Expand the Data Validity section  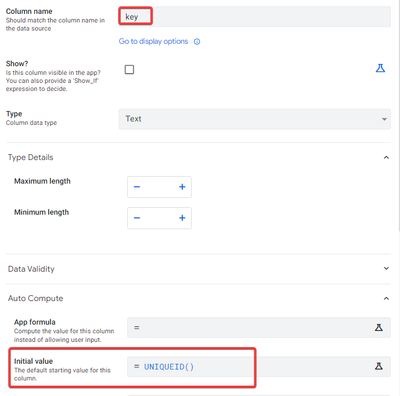coord(386,268)
